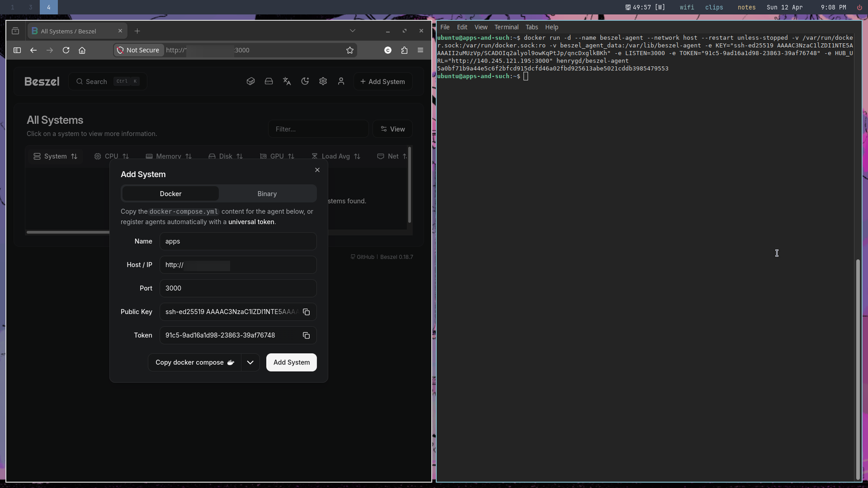
Task: Open the terminal Help menu
Action: tap(551, 27)
